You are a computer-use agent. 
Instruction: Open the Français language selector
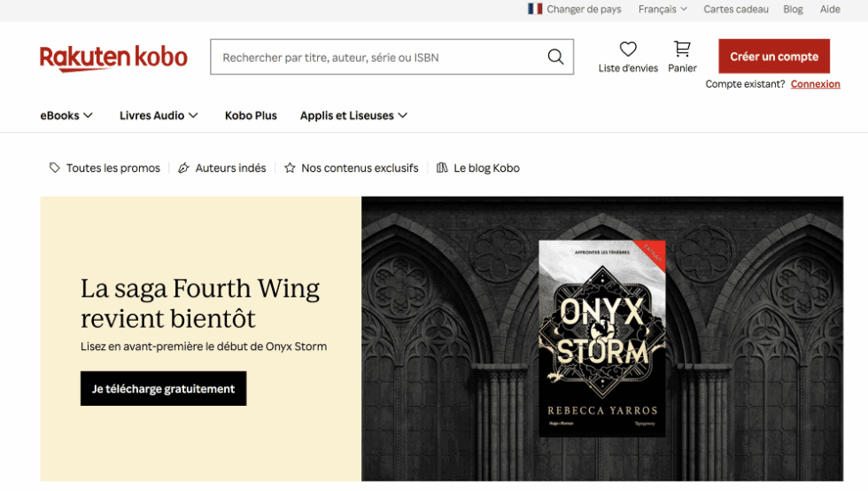(663, 9)
